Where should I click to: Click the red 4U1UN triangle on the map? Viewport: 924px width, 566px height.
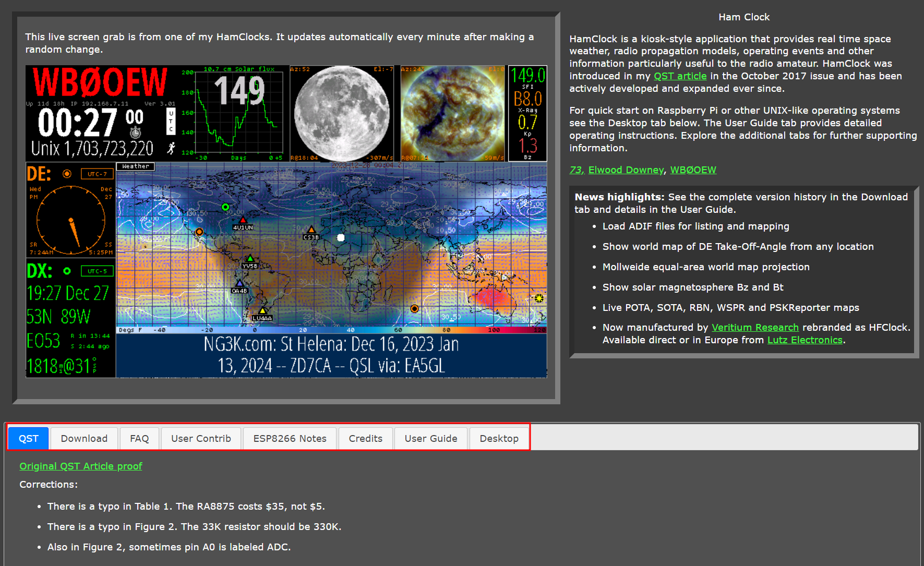tap(243, 220)
